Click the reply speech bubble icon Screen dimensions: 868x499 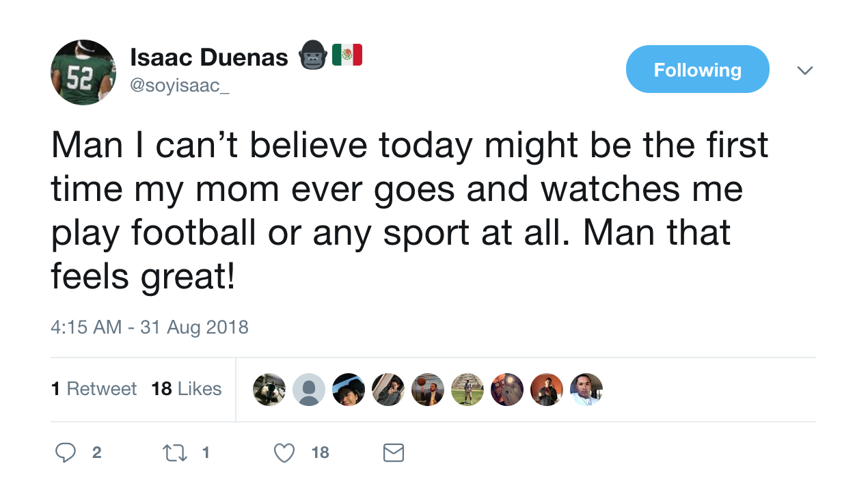click(x=66, y=453)
